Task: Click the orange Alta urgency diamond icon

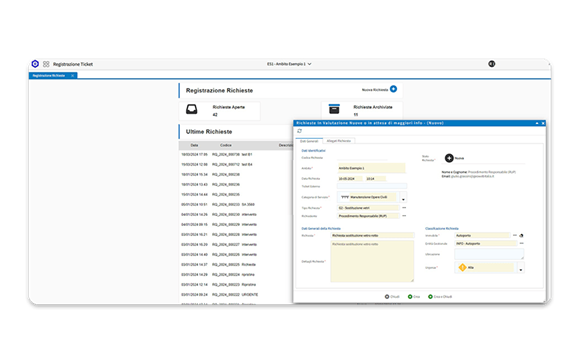Action: pyautogui.click(x=462, y=268)
